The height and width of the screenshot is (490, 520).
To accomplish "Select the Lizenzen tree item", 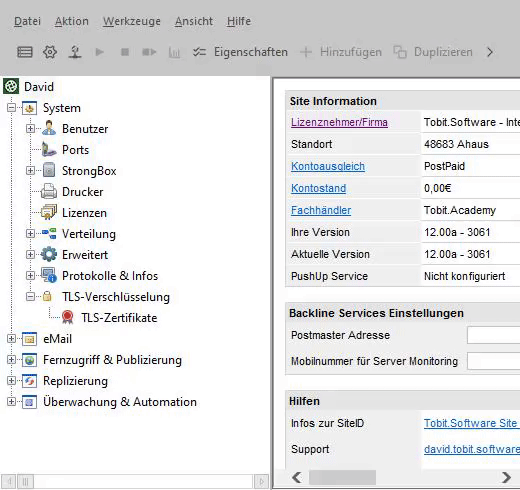I will pos(84,213).
